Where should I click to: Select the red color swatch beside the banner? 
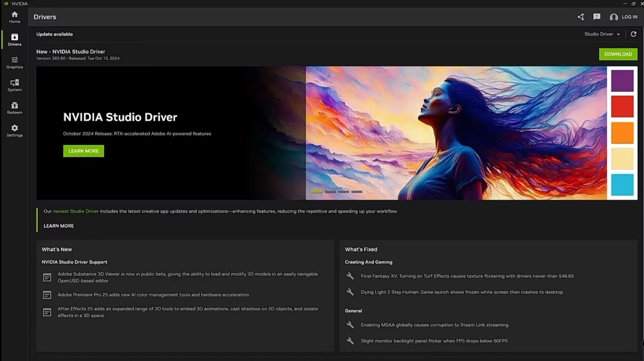click(622, 107)
